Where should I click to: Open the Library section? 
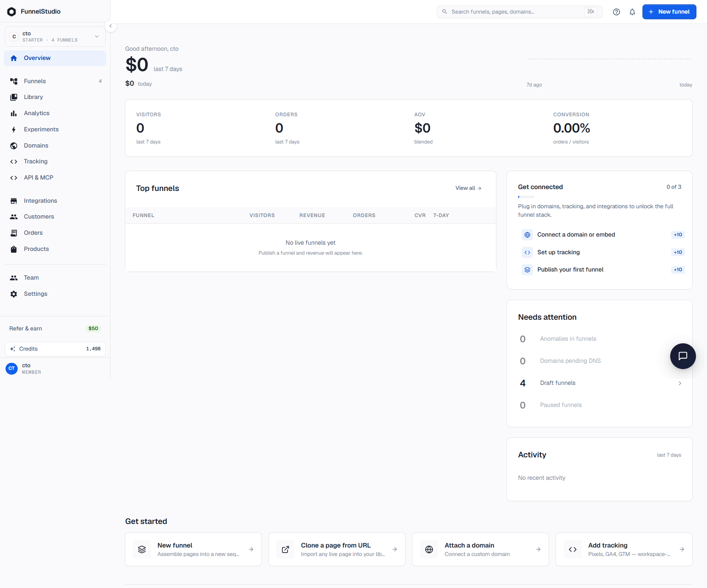pyautogui.click(x=55, y=97)
